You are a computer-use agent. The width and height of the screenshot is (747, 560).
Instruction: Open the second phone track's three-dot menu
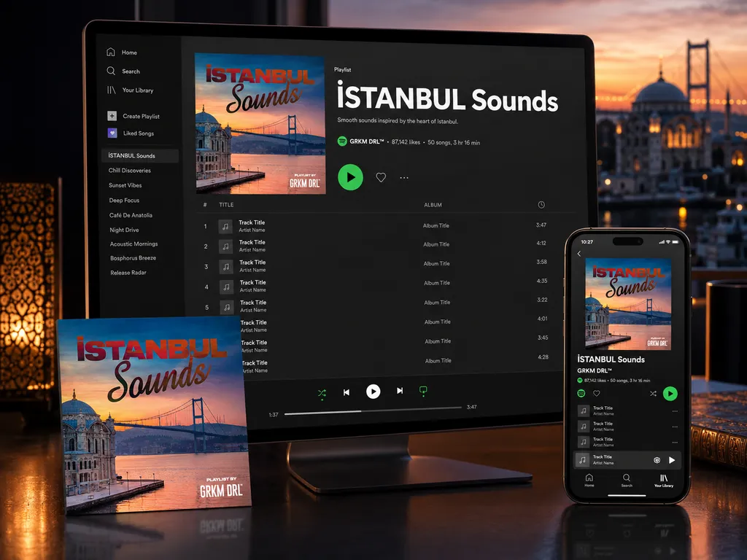(x=675, y=427)
